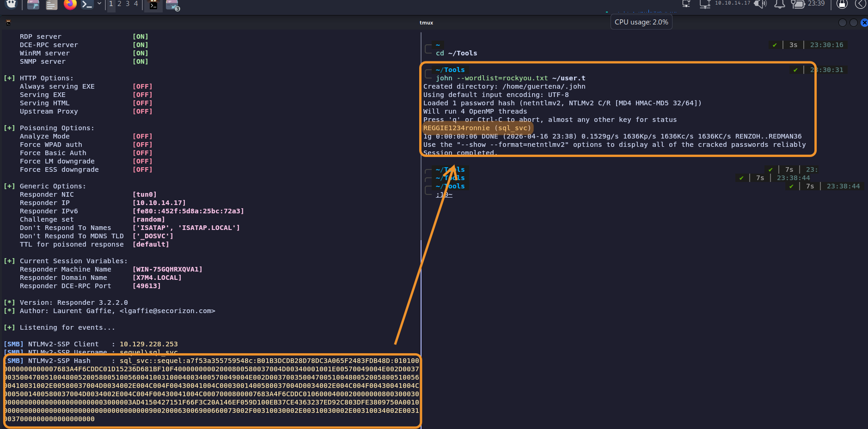Viewport: 868px width, 429px height.
Task: Click the john --wordlist=rockyou.txt command line
Action: click(511, 78)
